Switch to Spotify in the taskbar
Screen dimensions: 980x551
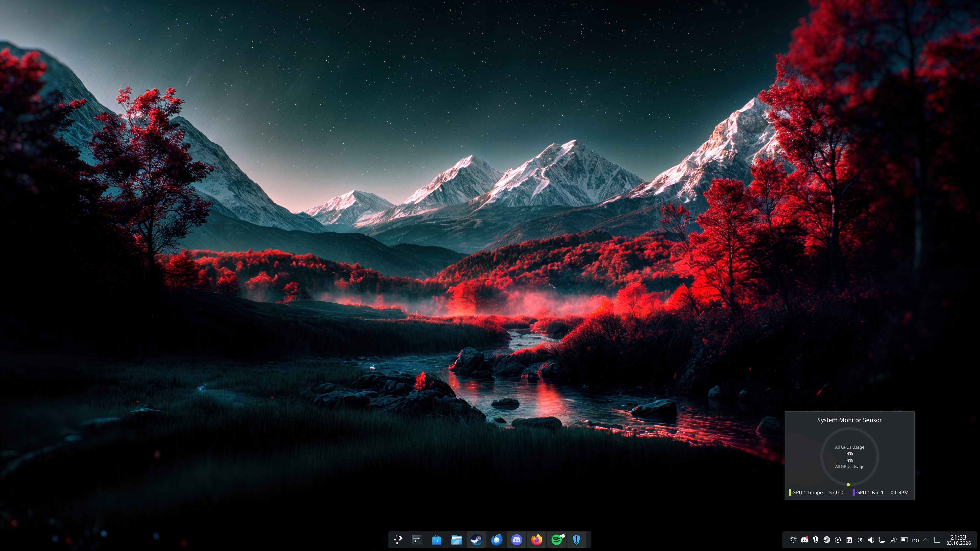(556, 540)
